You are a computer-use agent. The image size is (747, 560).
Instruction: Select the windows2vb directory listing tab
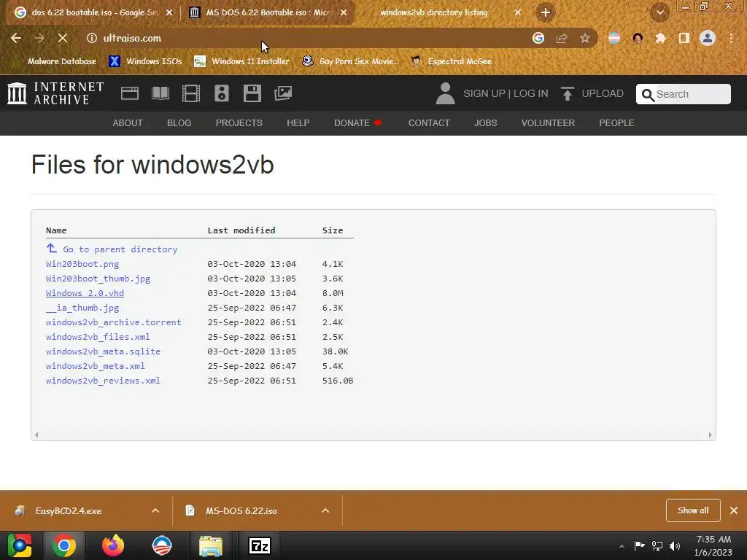(x=434, y=12)
